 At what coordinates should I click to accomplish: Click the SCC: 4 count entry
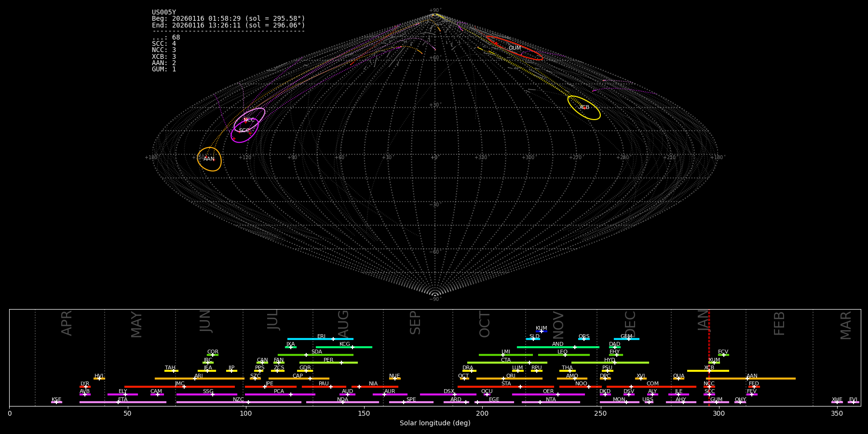pyautogui.click(x=164, y=44)
